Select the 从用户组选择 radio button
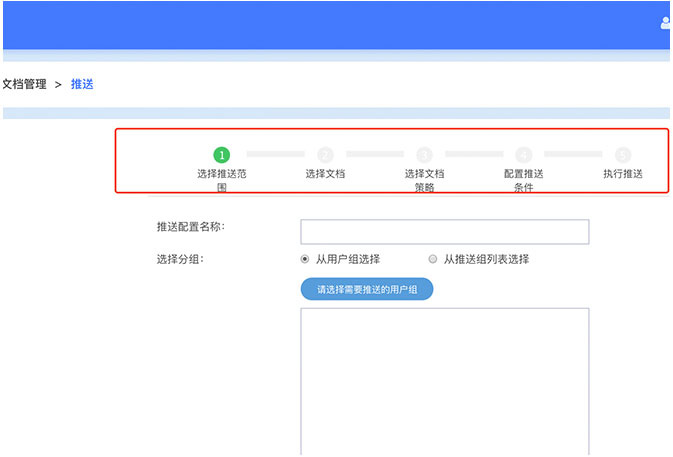 (x=305, y=259)
